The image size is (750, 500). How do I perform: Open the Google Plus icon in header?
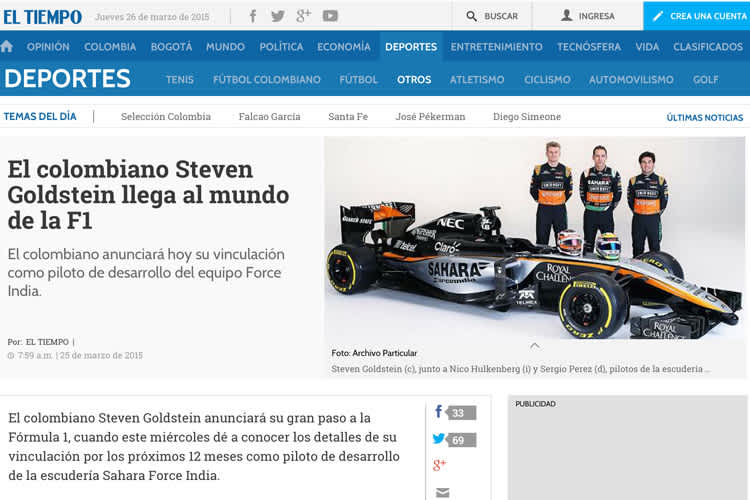pos(303,16)
